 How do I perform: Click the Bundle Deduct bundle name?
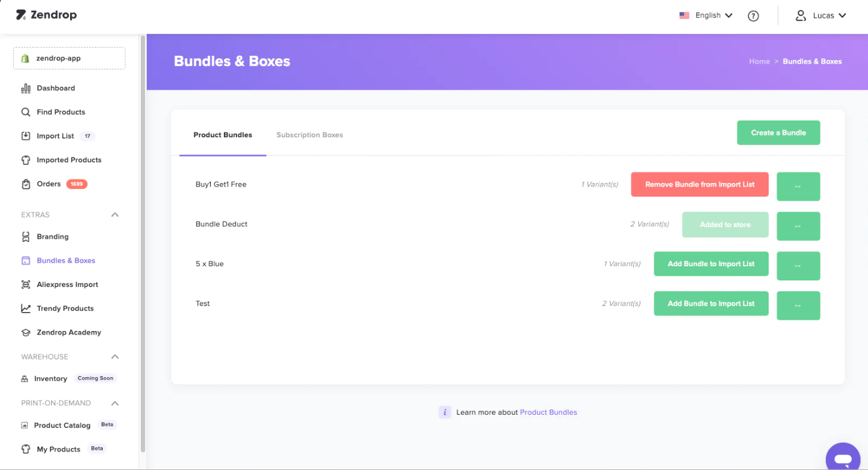coord(222,224)
